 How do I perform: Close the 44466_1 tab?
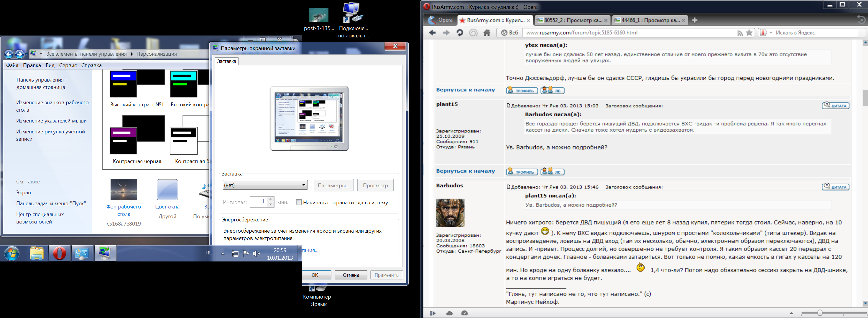click(x=683, y=21)
